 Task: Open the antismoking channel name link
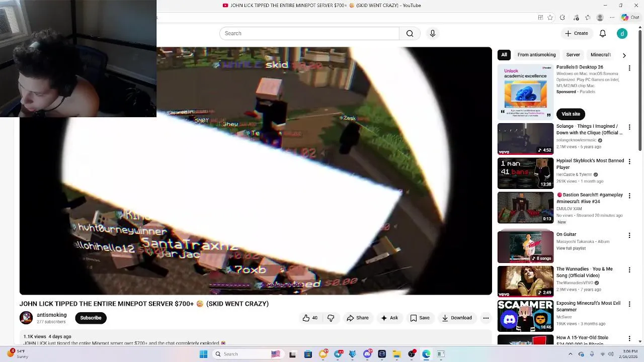[51, 315]
